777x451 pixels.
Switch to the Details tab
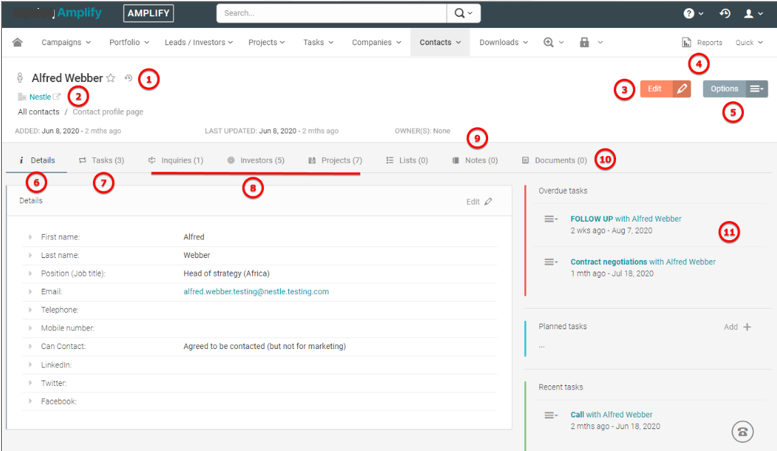point(37,160)
